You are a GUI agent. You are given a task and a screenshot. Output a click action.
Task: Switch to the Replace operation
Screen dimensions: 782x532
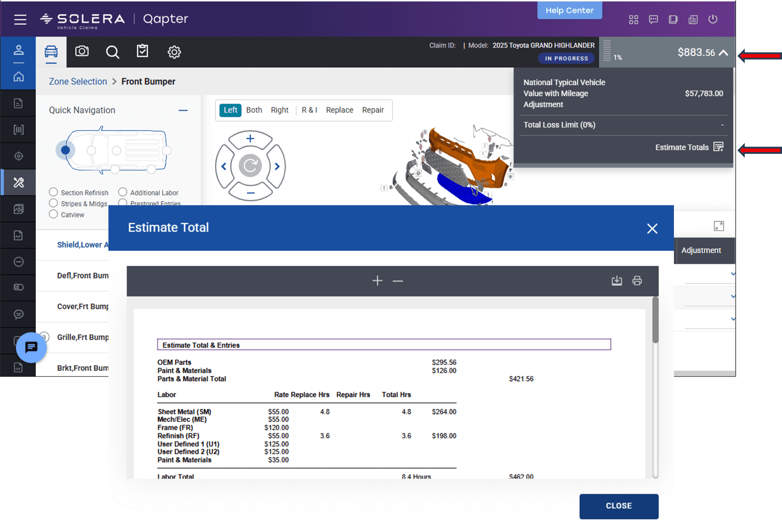339,110
